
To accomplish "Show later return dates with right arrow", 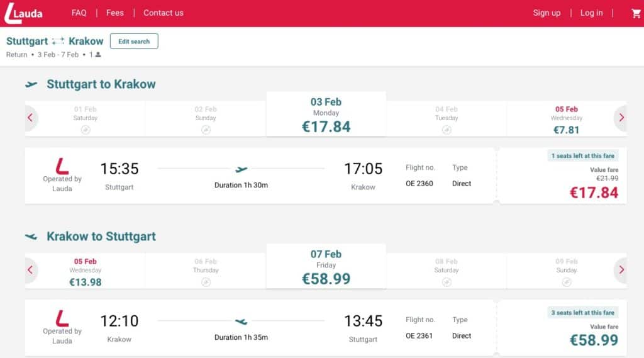I will point(621,270).
